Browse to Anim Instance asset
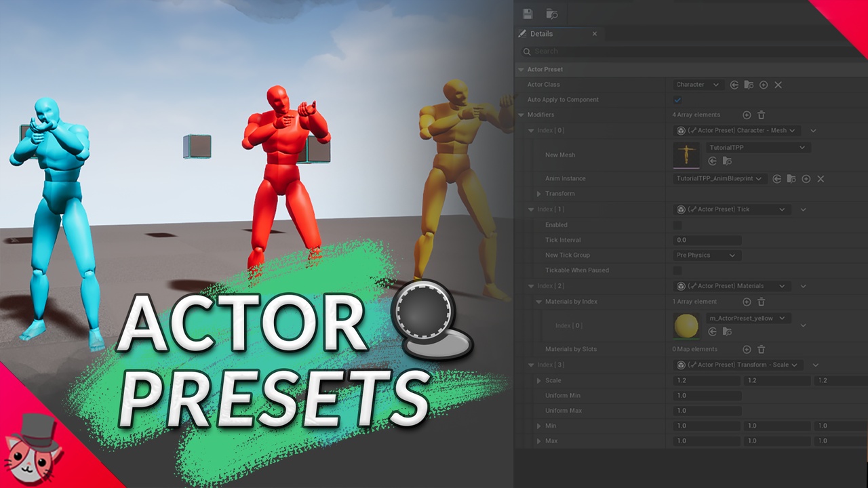Viewport: 868px width, 488px height. [x=791, y=179]
